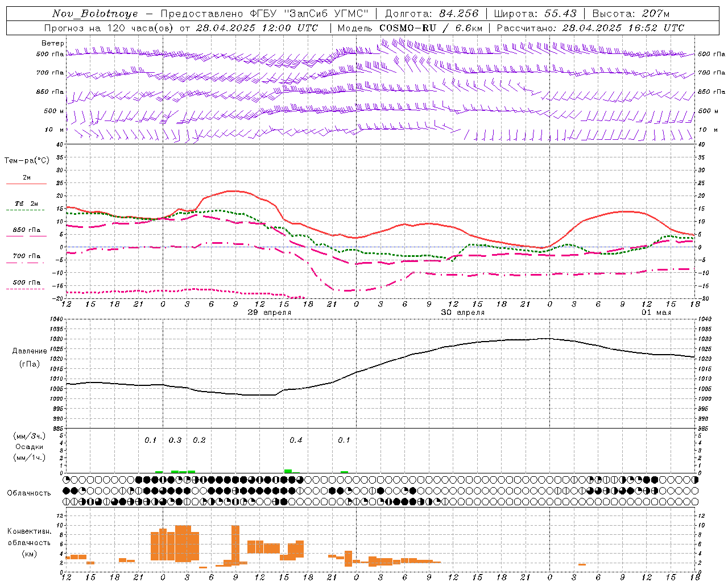Click the Давление panel label
Screen dimensions: 728x582
pyautogui.click(x=30, y=351)
